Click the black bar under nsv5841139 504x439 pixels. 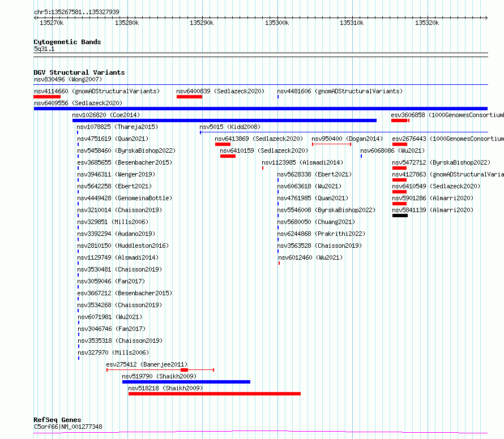[400, 216]
